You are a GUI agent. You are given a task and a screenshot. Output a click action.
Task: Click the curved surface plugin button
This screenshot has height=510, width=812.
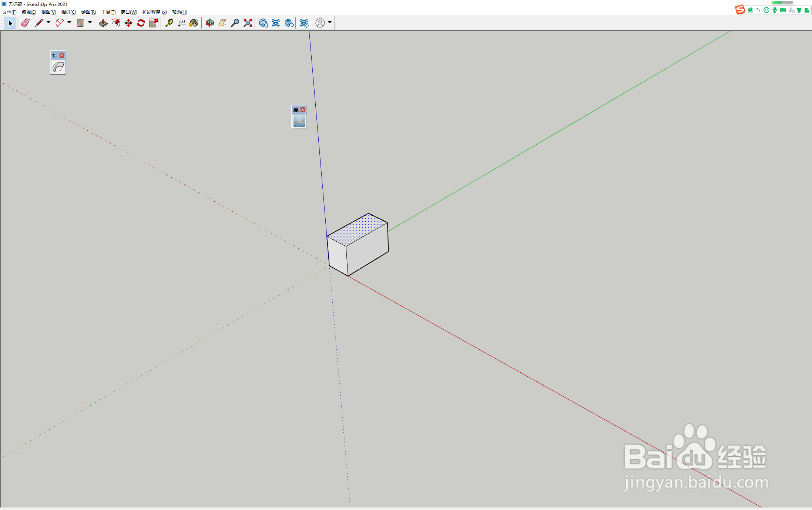(x=58, y=67)
